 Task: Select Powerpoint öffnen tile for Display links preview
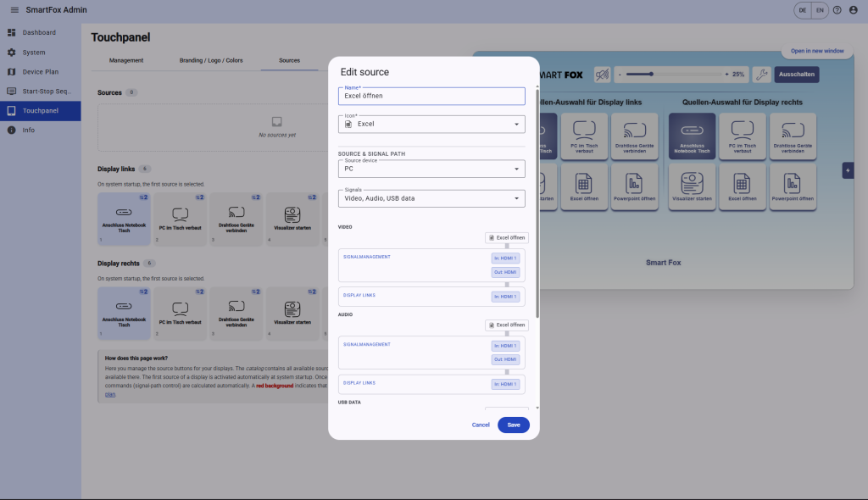point(634,186)
